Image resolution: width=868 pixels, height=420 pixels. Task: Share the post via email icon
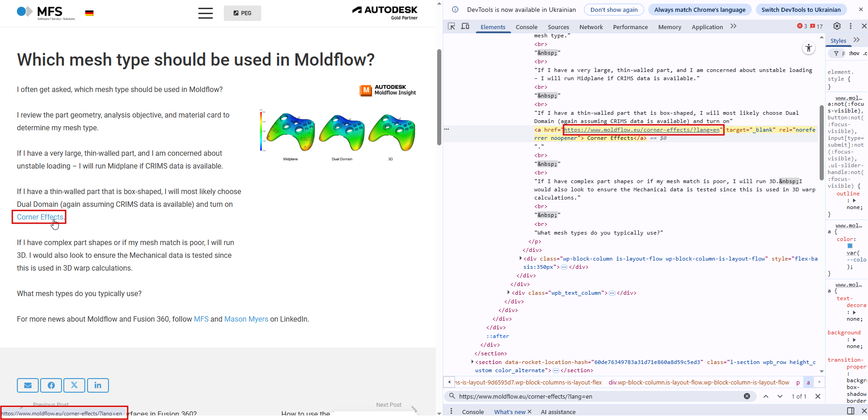click(x=28, y=385)
